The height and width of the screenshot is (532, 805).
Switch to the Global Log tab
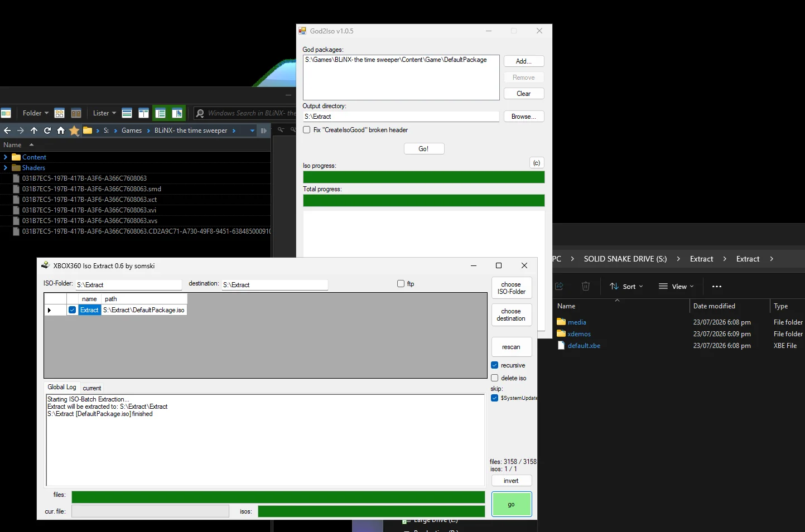pyautogui.click(x=61, y=387)
